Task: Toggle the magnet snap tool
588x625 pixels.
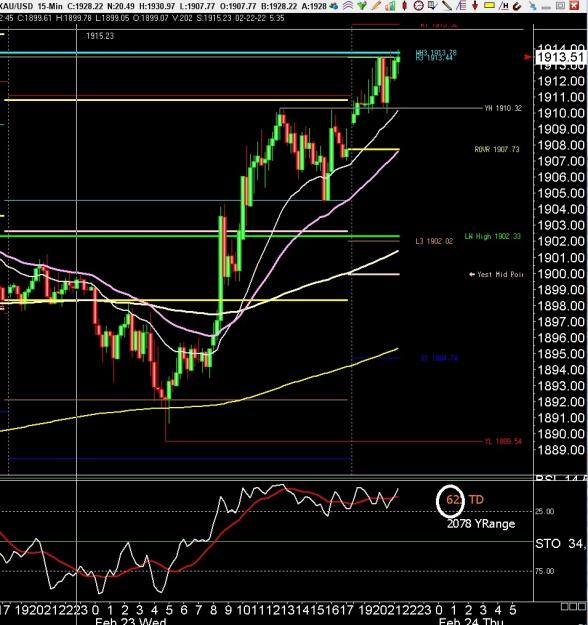Action: coord(517,6)
